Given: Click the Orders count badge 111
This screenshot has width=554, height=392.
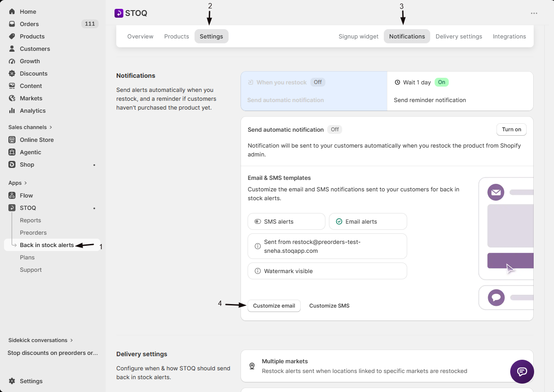Looking at the screenshot, I should [x=90, y=24].
